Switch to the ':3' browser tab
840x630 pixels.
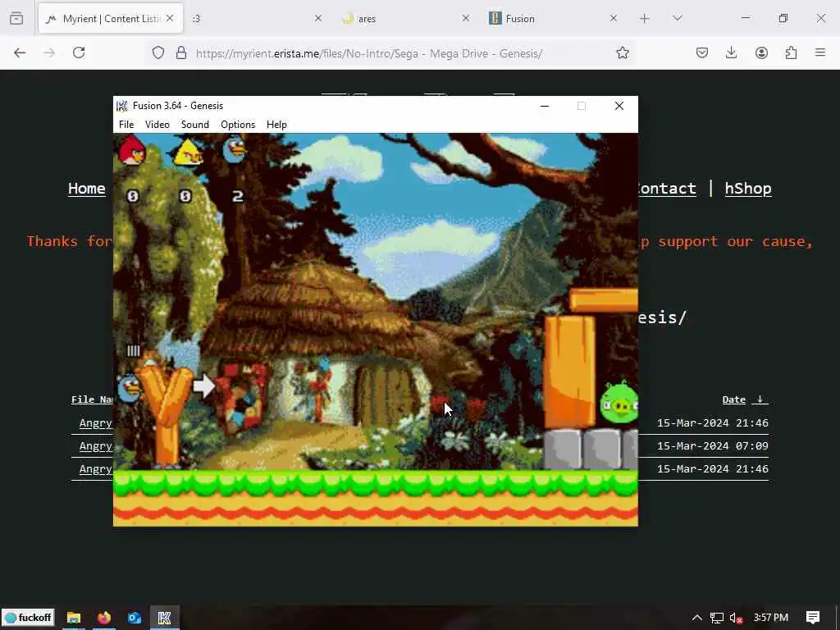click(x=196, y=18)
